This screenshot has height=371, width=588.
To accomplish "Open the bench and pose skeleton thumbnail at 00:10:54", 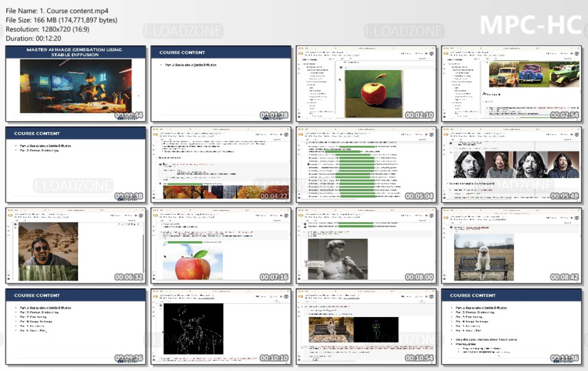I will coord(366,327).
